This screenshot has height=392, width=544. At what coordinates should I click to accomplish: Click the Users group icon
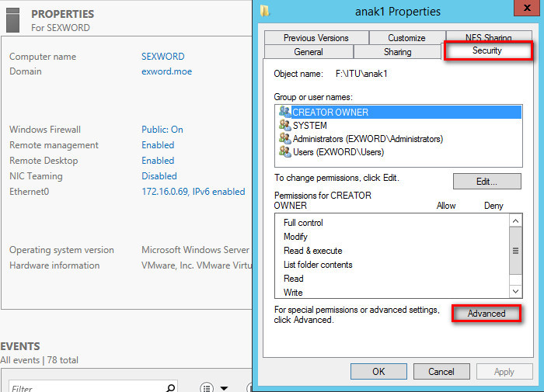tap(284, 152)
